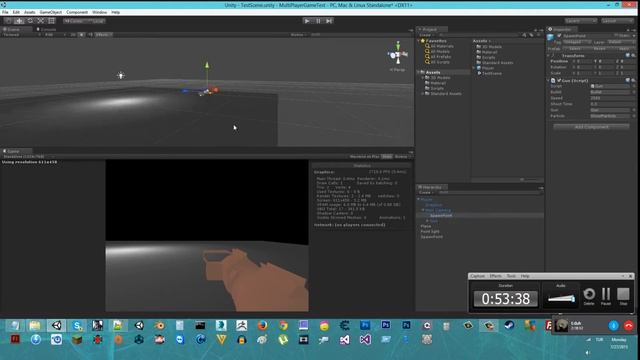Click the green Y-axis move arrow handle
The width and height of the screenshot is (640, 360).
tap(207, 65)
